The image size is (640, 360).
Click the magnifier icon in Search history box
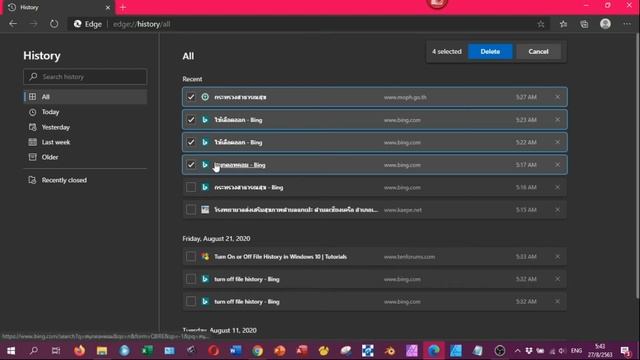pyautogui.click(x=33, y=76)
